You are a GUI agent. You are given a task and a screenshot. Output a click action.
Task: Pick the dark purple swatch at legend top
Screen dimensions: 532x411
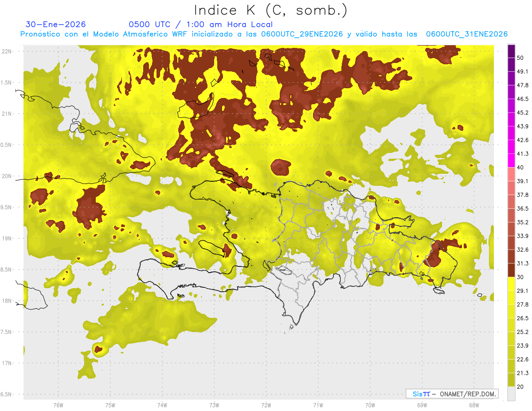(x=511, y=51)
